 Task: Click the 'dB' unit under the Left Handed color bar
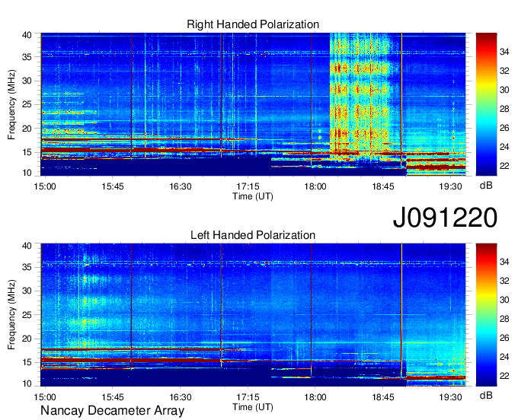pos(486,396)
